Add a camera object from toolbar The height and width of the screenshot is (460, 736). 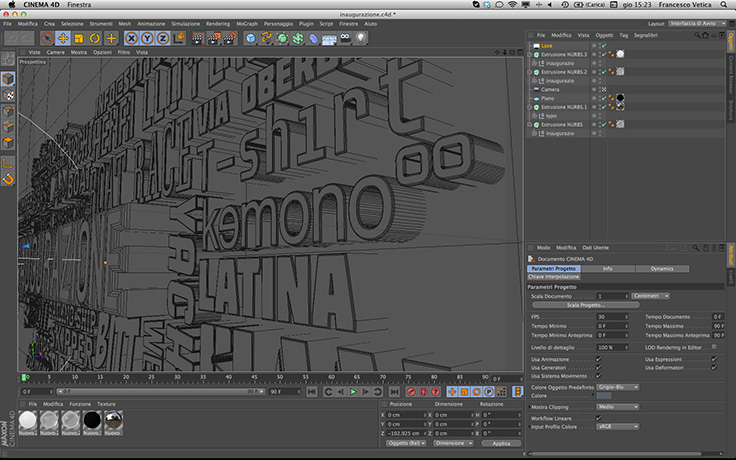point(345,38)
